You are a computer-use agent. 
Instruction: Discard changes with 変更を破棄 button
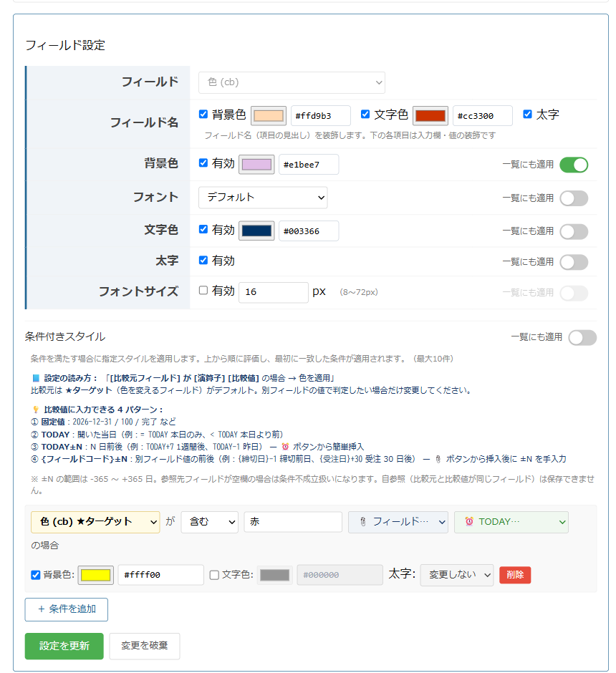[x=145, y=646]
